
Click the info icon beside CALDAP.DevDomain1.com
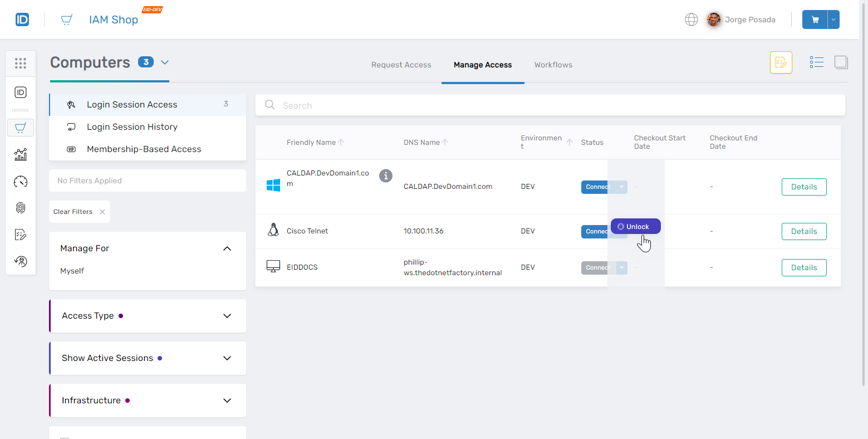click(x=385, y=176)
